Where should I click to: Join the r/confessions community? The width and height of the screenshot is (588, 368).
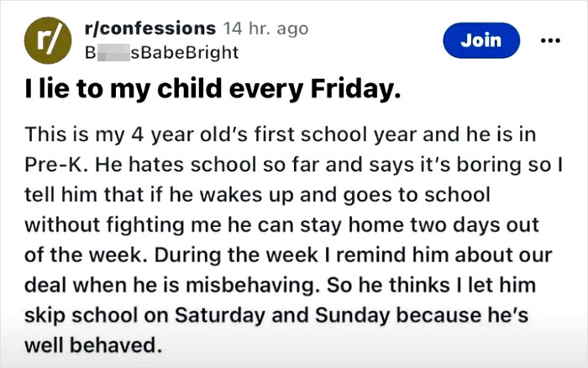481,40
